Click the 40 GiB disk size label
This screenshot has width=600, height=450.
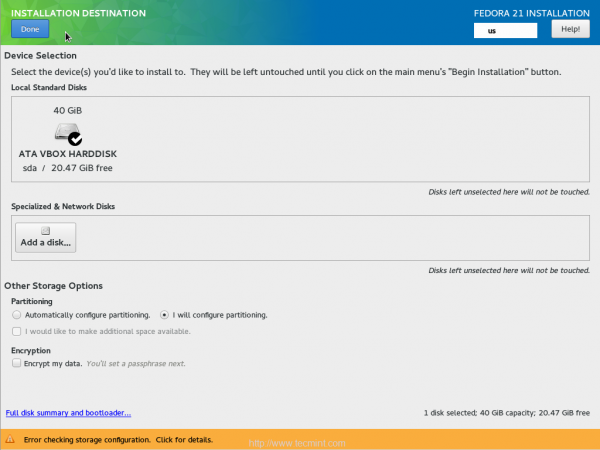pos(68,111)
